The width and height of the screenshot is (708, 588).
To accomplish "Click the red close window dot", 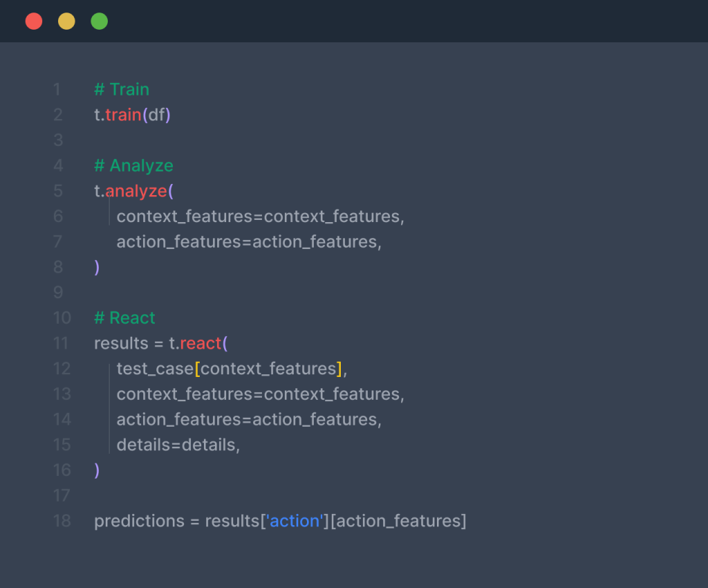I will (x=34, y=21).
